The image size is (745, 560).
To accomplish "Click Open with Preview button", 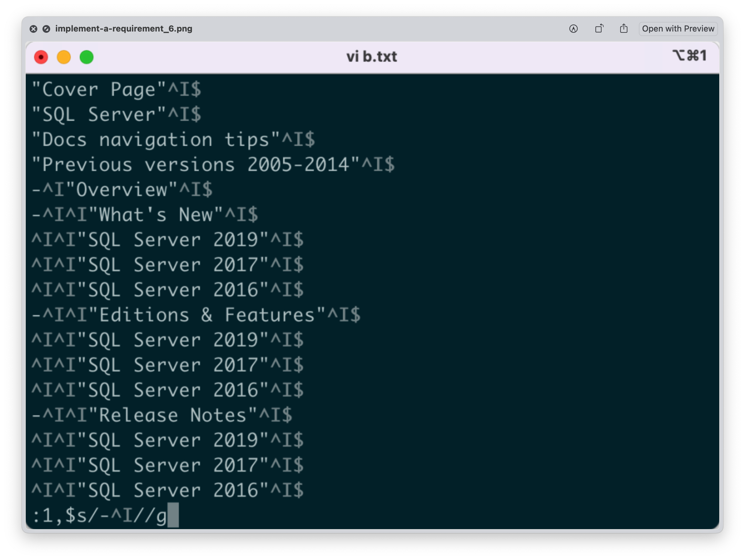I will pos(678,29).
